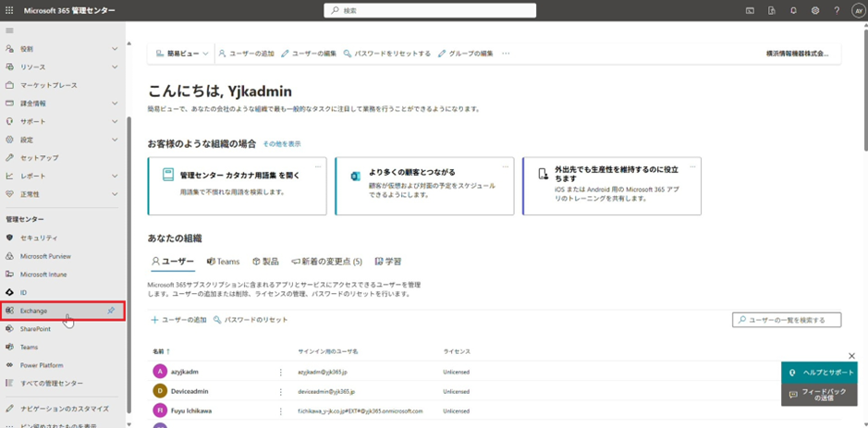The height and width of the screenshot is (428, 868).
Task: Open more options for Deviceadmin user
Action: [x=281, y=391]
